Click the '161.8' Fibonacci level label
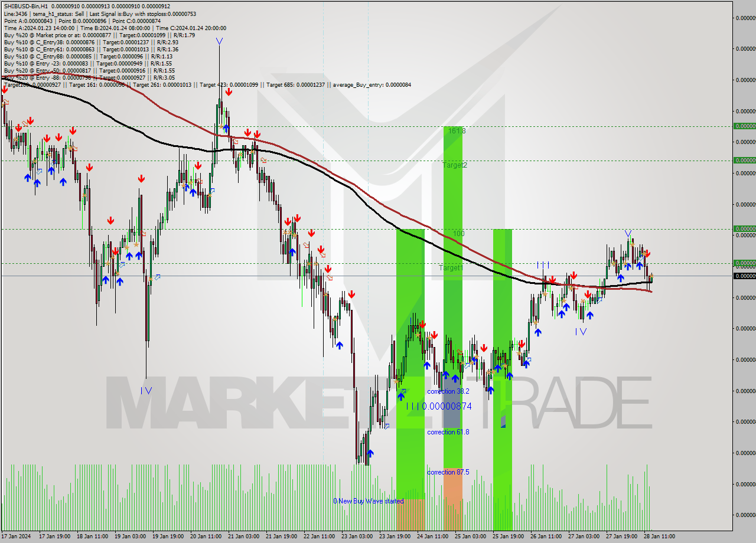This screenshot has height=543, width=756. tap(457, 131)
